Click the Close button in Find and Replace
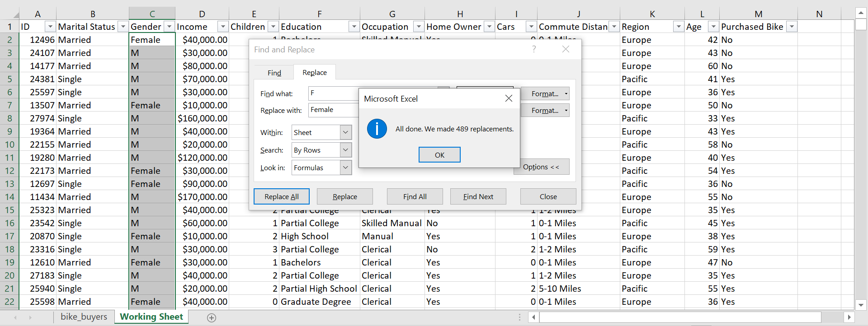868x326 pixels. (x=548, y=196)
